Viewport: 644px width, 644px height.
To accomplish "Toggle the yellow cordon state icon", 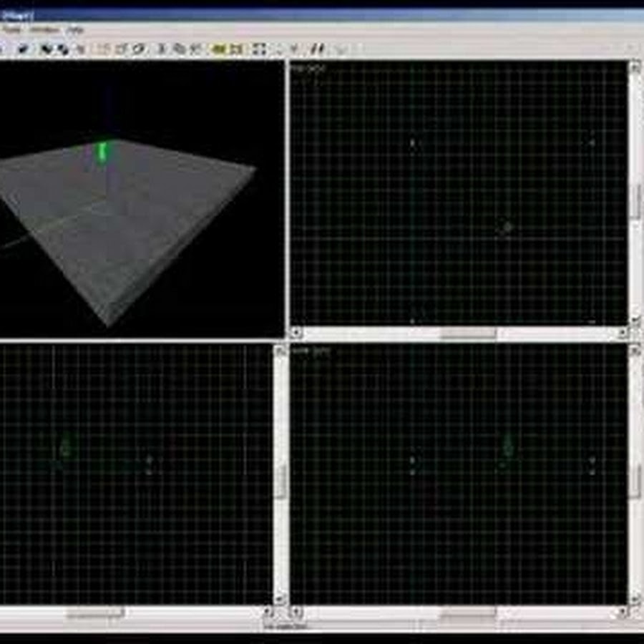I will 220,49.
